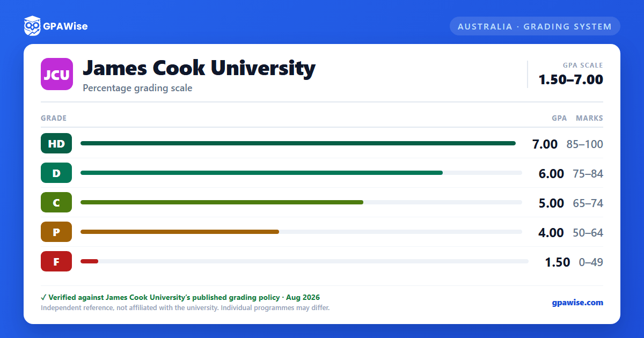Viewport: 644px width, 338px height.
Task: Click the MARKS column header
Action: tap(589, 118)
